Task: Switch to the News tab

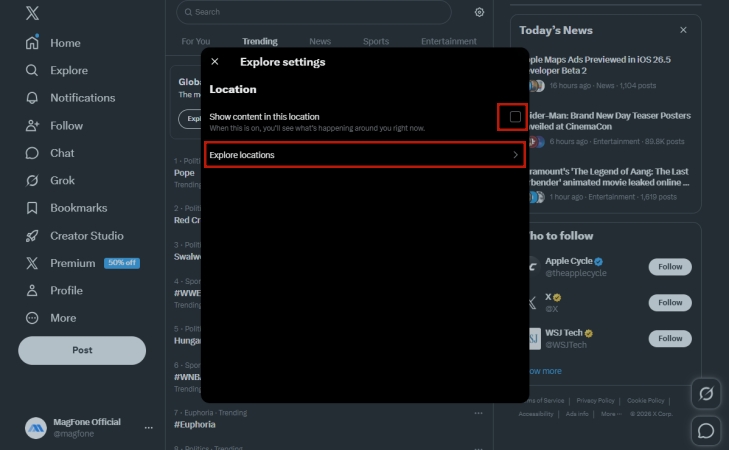Action: click(320, 41)
